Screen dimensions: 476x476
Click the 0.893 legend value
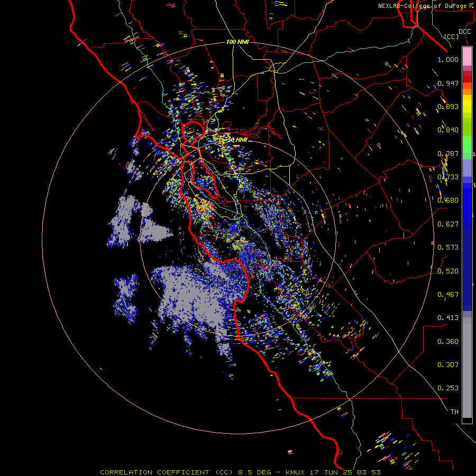click(x=448, y=106)
